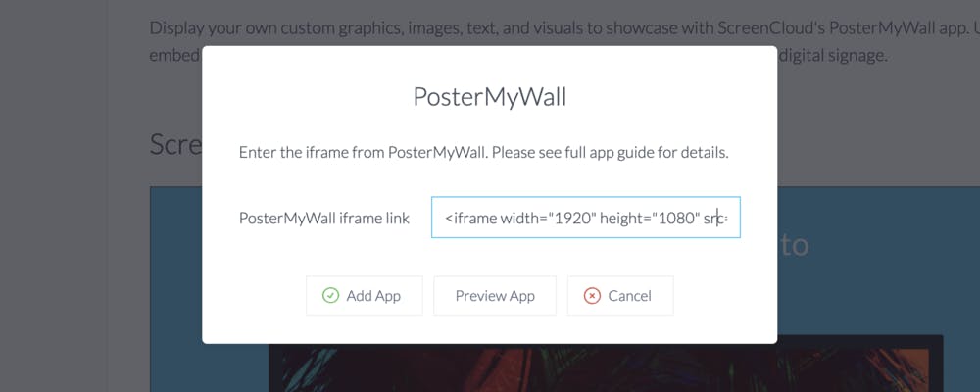Cancel the PosterMyWall dialog
Image resolution: width=980 pixels, height=392 pixels.
tap(620, 295)
